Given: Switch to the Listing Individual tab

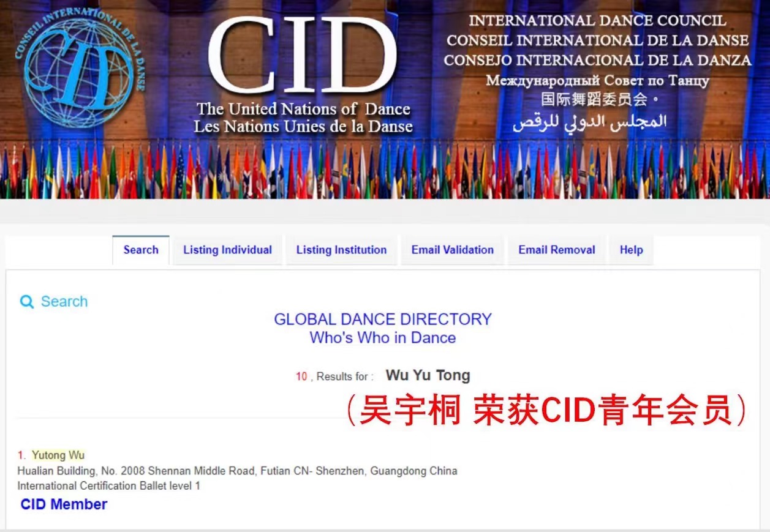Looking at the screenshot, I should pos(227,250).
